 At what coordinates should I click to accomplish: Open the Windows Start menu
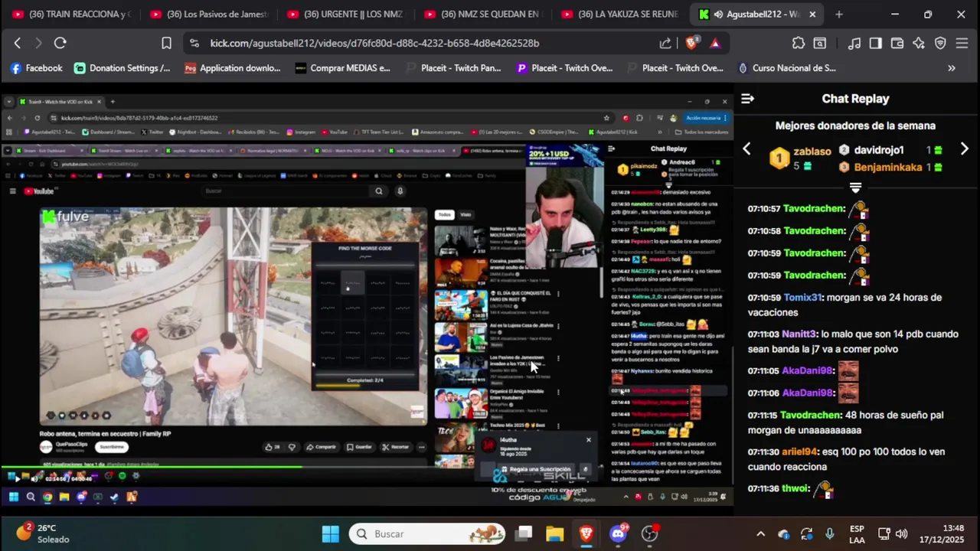coord(330,533)
